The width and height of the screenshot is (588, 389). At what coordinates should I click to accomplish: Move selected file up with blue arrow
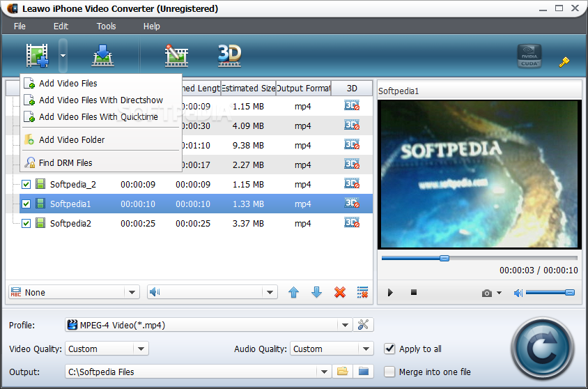[x=293, y=292]
